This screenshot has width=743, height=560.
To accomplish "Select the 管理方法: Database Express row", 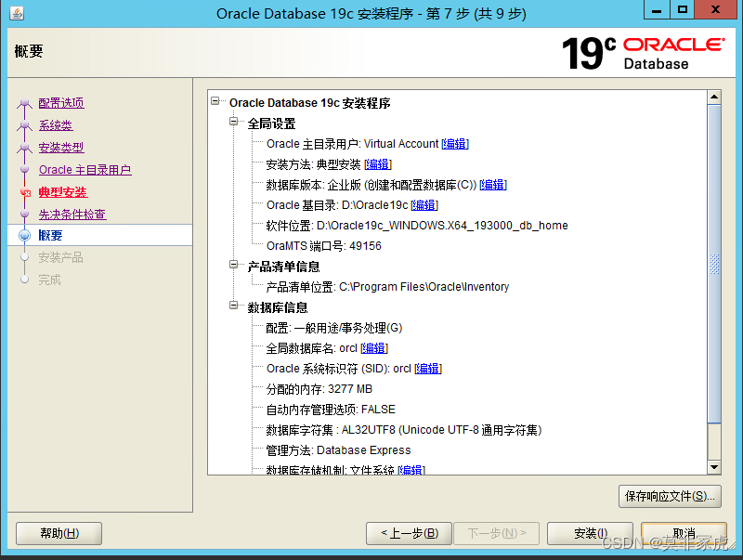I will (338, 450).
